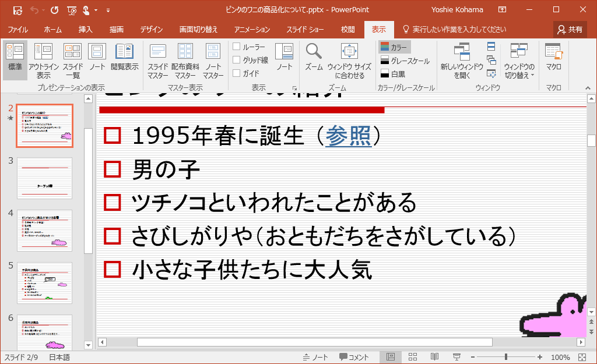Open ribbon display options icon in title bar
The image size is (597, 364).
coord(502,10)
